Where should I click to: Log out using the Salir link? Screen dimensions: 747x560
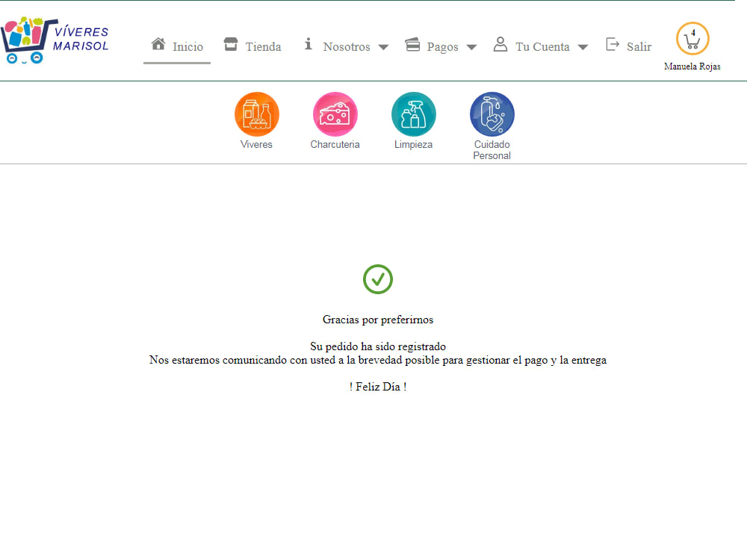pyautogui.click(x=639, y=46)
